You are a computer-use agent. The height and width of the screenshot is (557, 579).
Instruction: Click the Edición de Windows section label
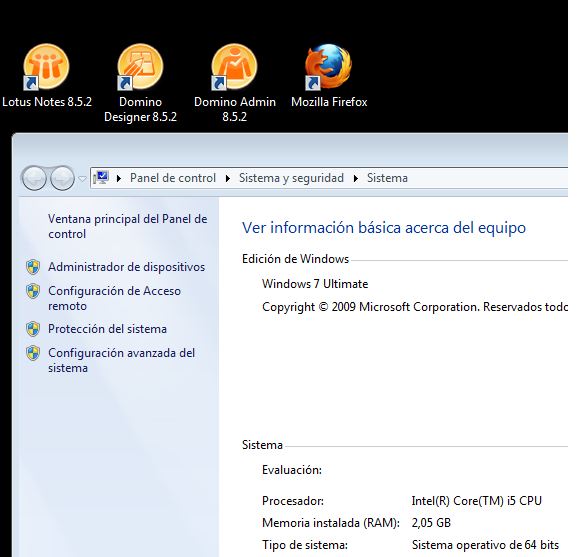295,259
